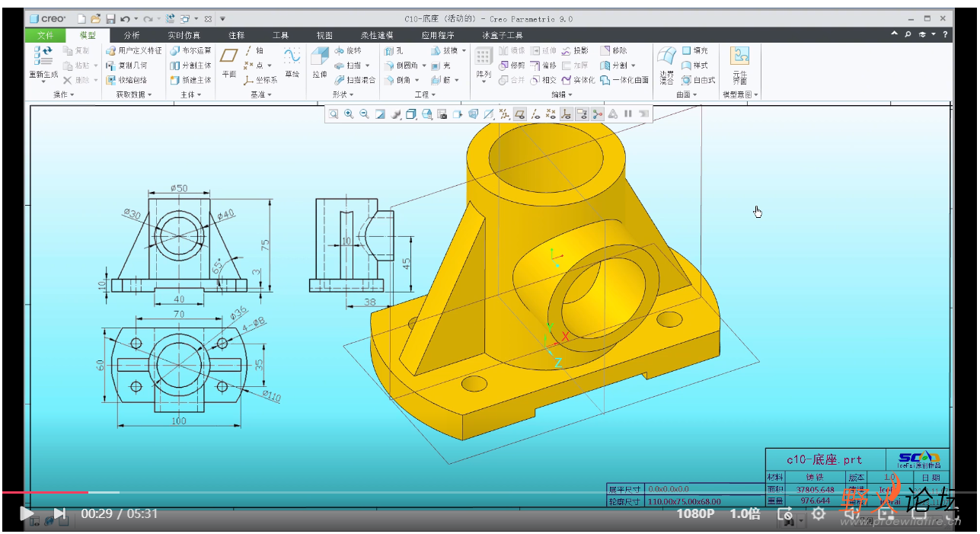The width and height of the screenshot is (980, 534).
Task: Skip to the next video
Action: [x=59, y=513]
